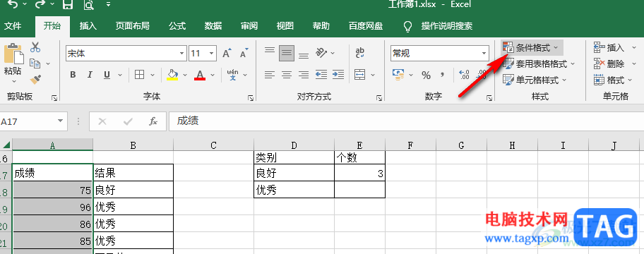The height and width of the screenshot is (254, 644).
Task: Click the 插入 cells button
Action: (609, 47)
